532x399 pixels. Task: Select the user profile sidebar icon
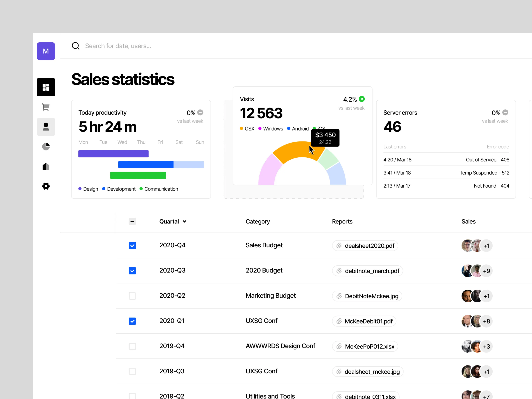46,127
